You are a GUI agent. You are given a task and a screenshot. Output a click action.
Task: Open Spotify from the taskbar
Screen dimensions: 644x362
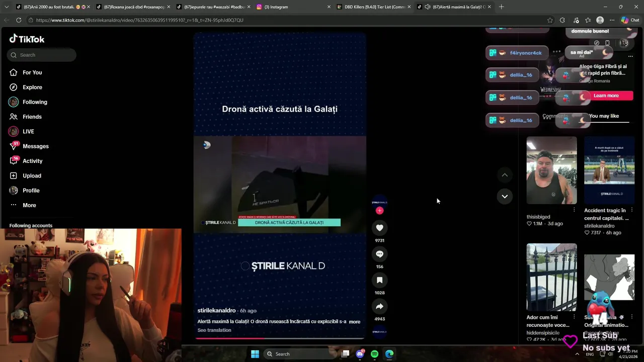374,354
